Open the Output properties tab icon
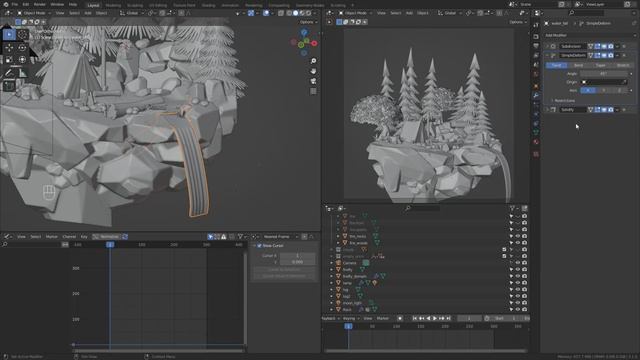The image size is (640, 360). pos(536,46)
